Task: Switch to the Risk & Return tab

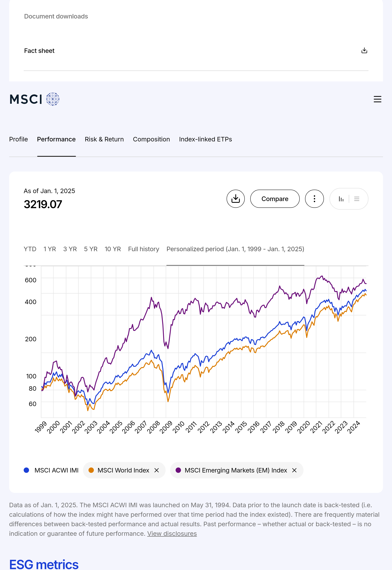Action: pyautogui.click(x=104, y=139)
